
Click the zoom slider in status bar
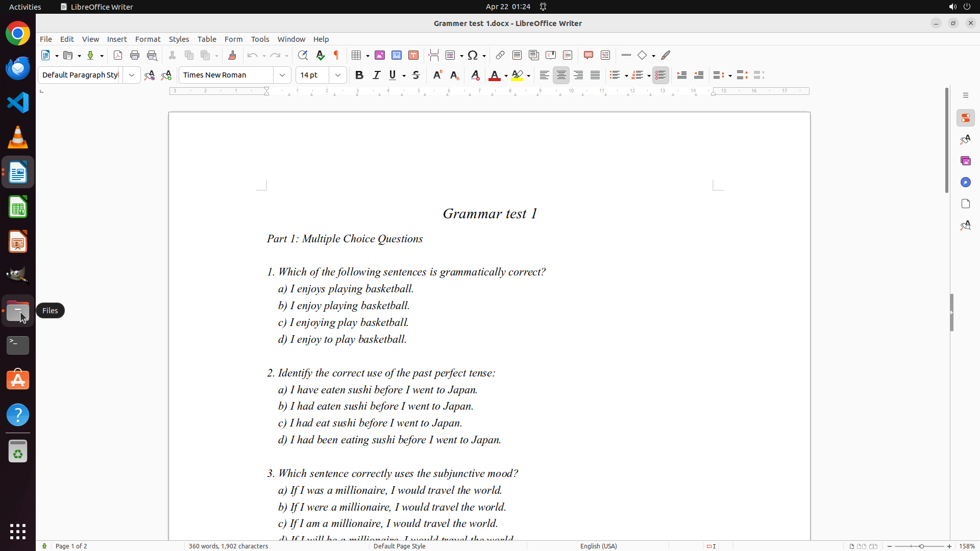921,546
